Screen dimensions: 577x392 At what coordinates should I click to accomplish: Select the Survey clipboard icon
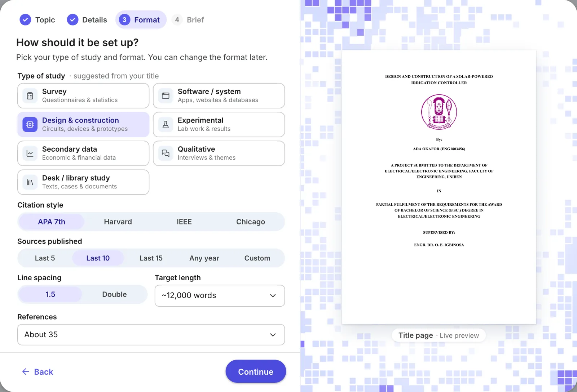pyautogui.click(x=30, y=96)
